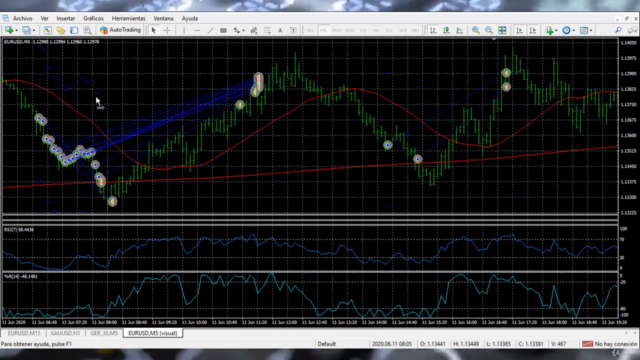The height and width of the screenshot is (360, 640).
Task: Click the %R(14) indicator label
Action: pos(20,277)
